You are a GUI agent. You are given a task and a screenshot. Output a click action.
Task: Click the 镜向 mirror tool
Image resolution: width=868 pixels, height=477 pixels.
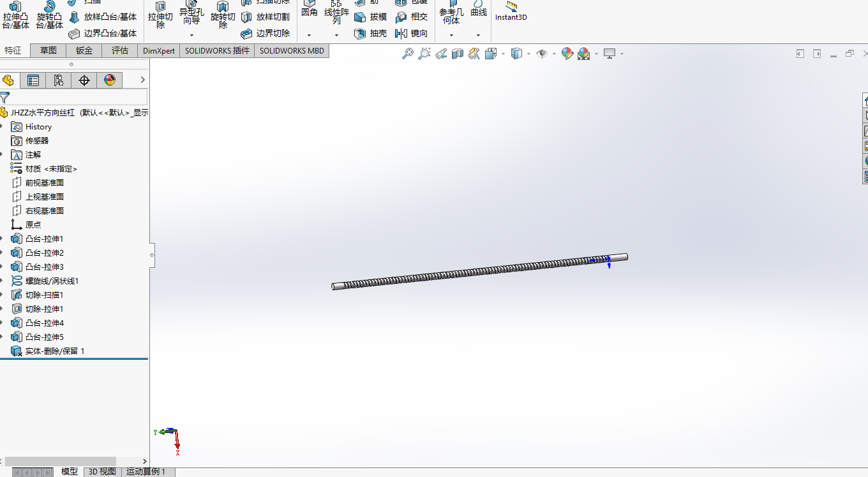412,33
